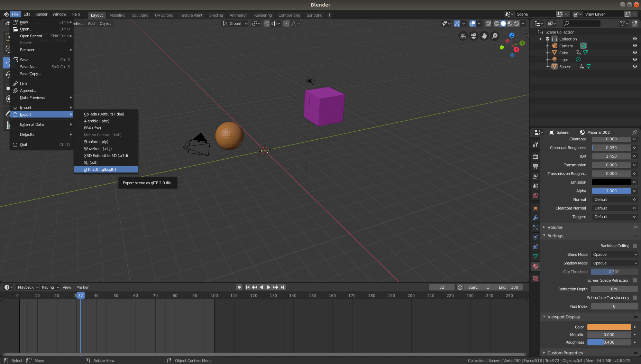
Task: Open the Shadow Mode dropdown
Action: coord(614,263)
